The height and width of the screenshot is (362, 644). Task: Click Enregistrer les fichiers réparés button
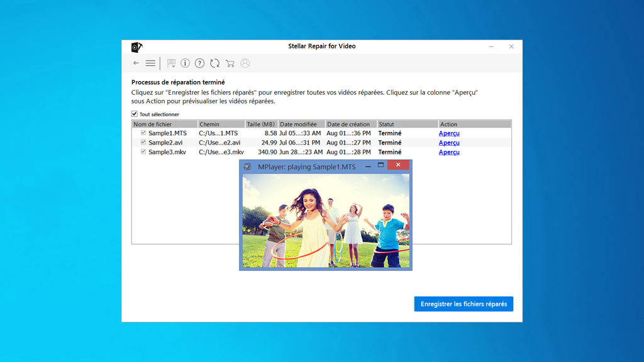pos(464,304)
